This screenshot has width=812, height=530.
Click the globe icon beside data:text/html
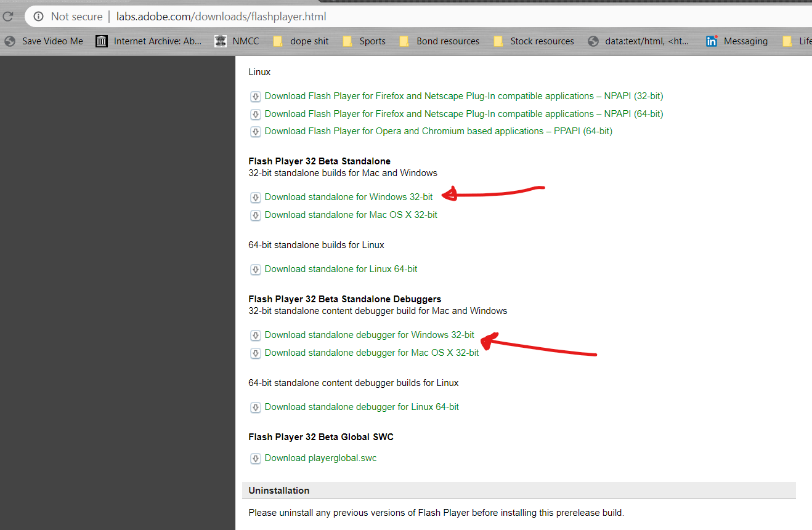point(593,41)
